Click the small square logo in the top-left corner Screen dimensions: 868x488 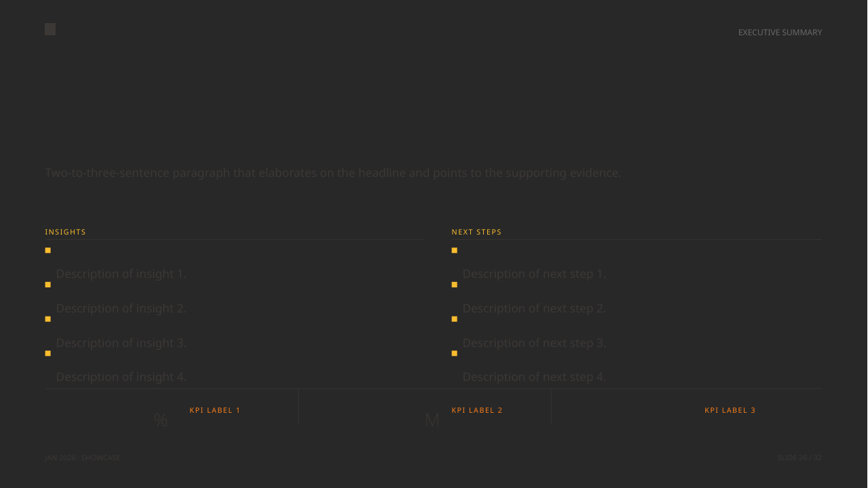pyautogui.click(x=50, y=29)
